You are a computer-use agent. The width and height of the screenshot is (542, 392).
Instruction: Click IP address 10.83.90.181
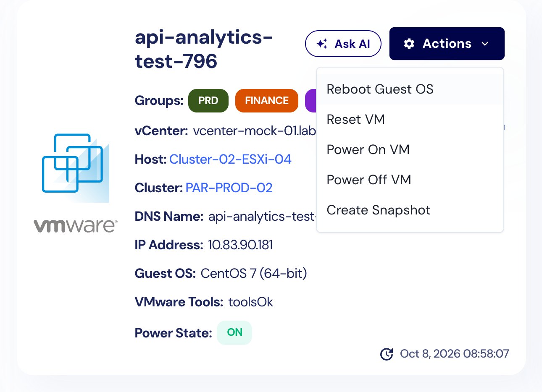point(241,245)
